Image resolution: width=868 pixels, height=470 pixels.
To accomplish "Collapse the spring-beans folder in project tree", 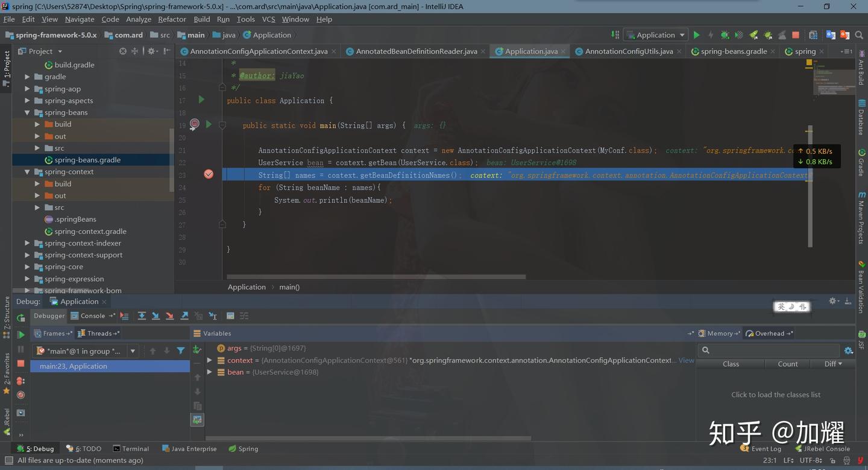I will point(27,112).
